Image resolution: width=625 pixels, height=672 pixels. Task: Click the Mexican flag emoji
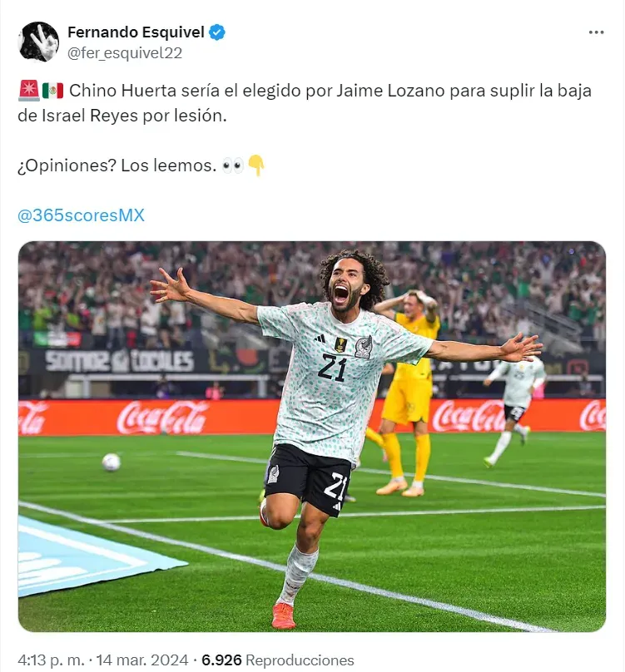pyautogui.click(x=52, y=91)
